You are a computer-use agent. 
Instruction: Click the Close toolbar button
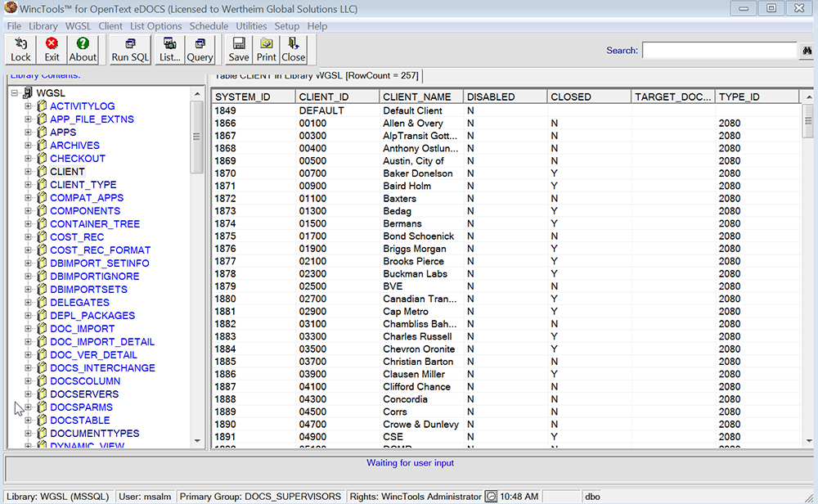pos(293,50)
